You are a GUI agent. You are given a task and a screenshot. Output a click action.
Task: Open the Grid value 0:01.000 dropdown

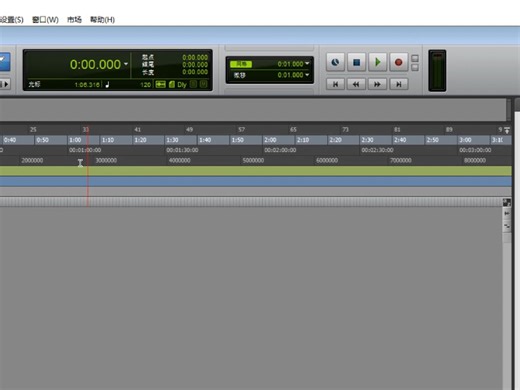tap(307, 63)
